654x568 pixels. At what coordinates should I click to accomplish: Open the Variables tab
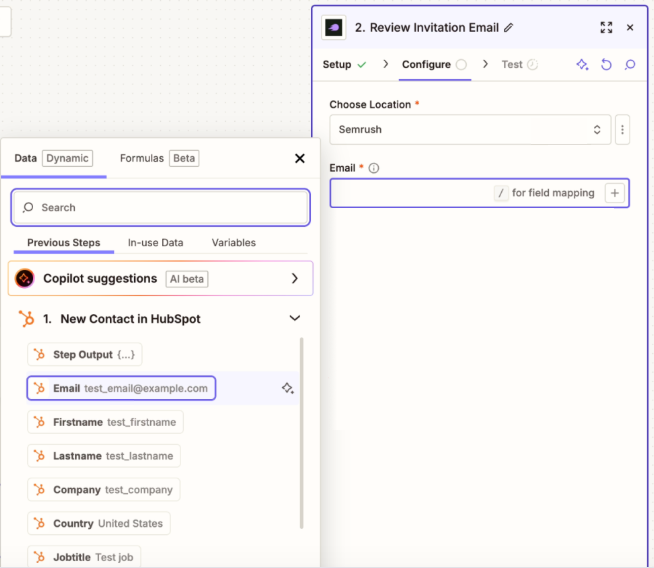pyautogui.click(x=234, y=243)
